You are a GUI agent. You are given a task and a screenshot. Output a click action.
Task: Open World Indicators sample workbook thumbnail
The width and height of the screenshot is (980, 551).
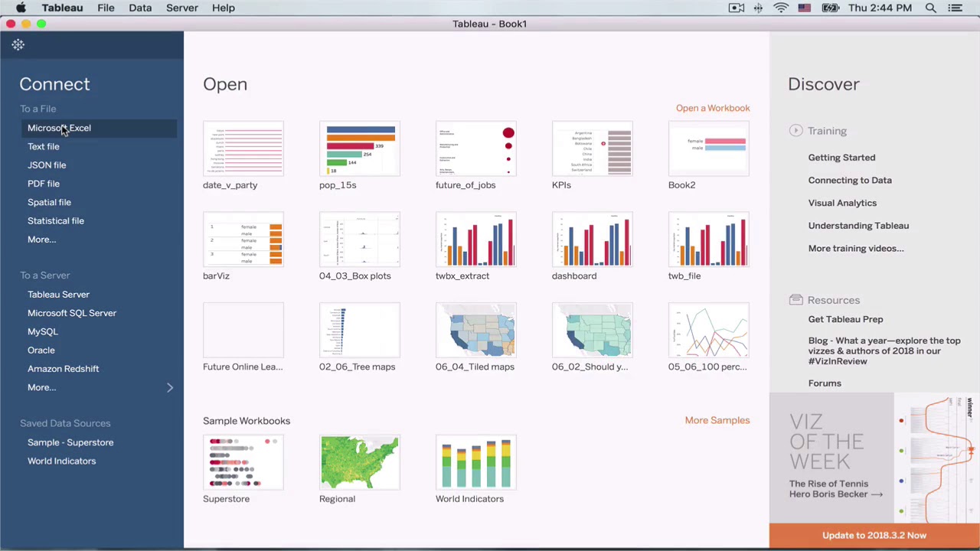coord(476,462)
